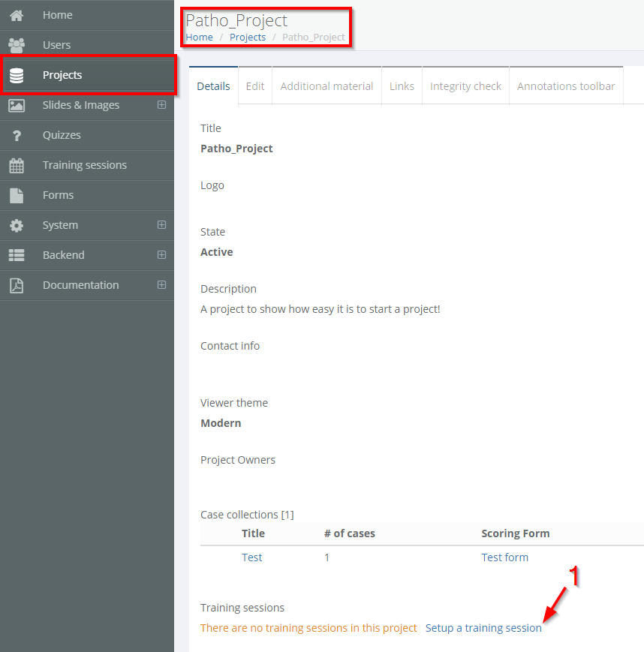Viewport: 644px width, 652px height.
Task: Click Setup a training session link
Action: point(483,628)
